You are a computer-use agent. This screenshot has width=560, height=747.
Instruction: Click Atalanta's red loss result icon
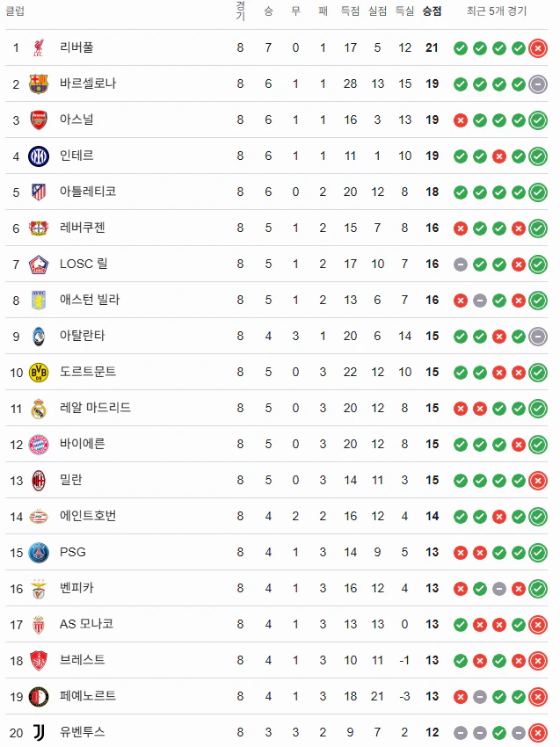click(499, 337)
